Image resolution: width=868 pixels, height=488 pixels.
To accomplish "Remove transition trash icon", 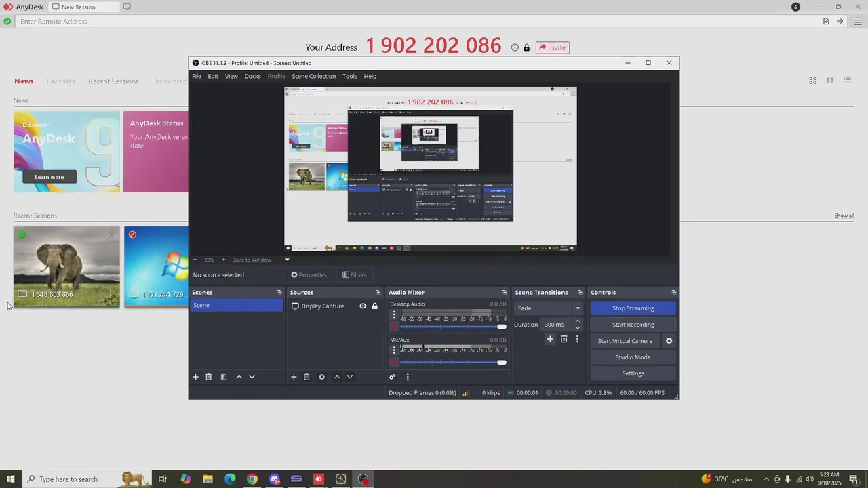I will click(564, 339).
